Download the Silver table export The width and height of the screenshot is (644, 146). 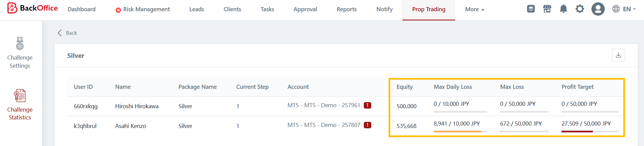click(x=618, y=55)
